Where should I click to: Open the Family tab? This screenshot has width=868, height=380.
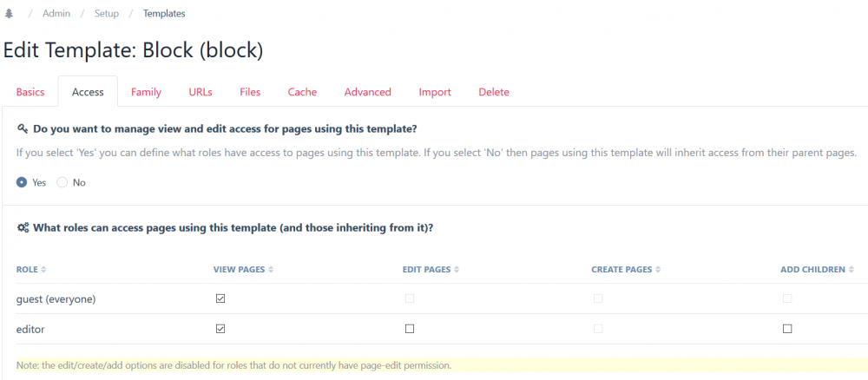tap(146, 92)
